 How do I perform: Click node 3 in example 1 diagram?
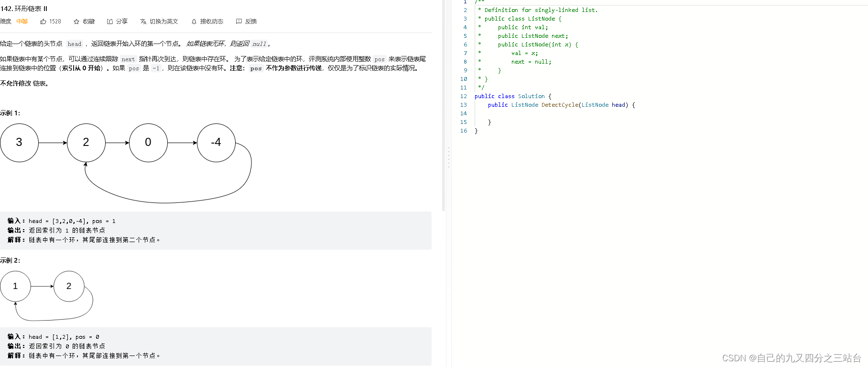19,143
